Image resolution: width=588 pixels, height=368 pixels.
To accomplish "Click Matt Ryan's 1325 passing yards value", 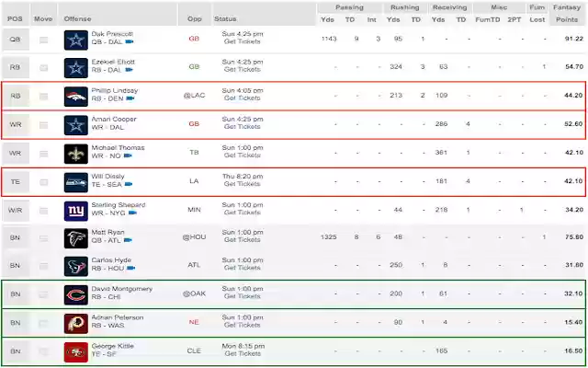I will click(x=329, y=237).
